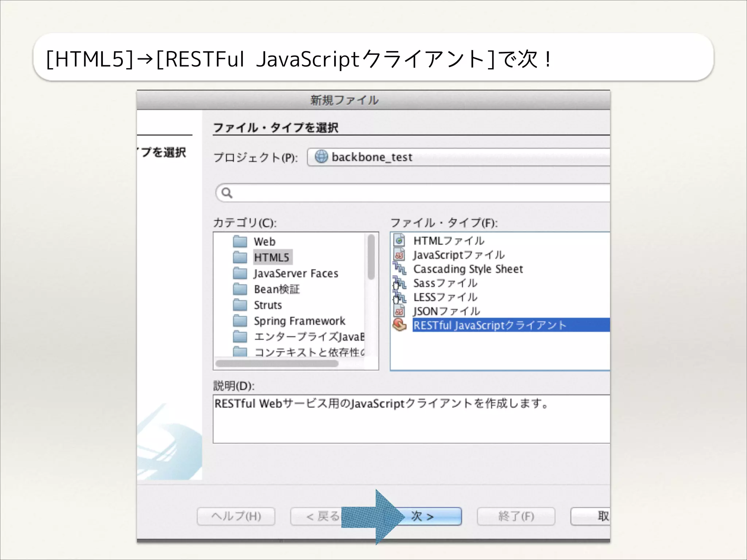Click the HTMLファイル file type icon
Viewport: 747px width, 560px height.
click(399, 240)
